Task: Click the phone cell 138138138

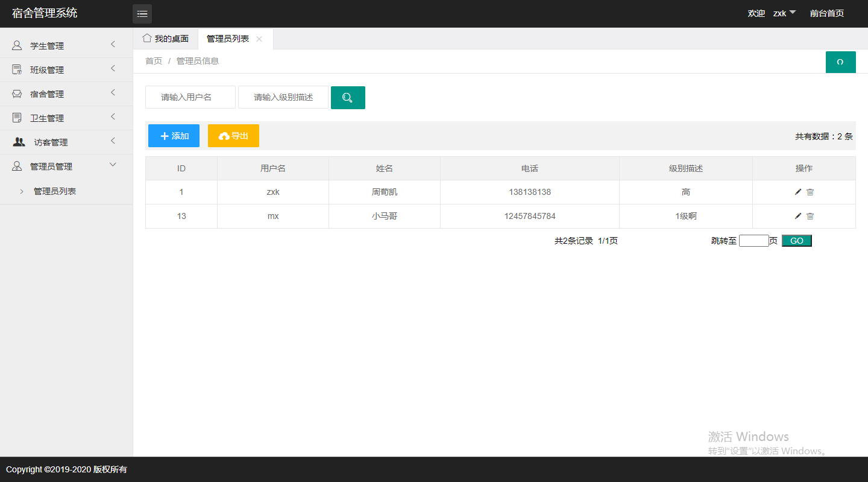Action: (x=530, y=192)
